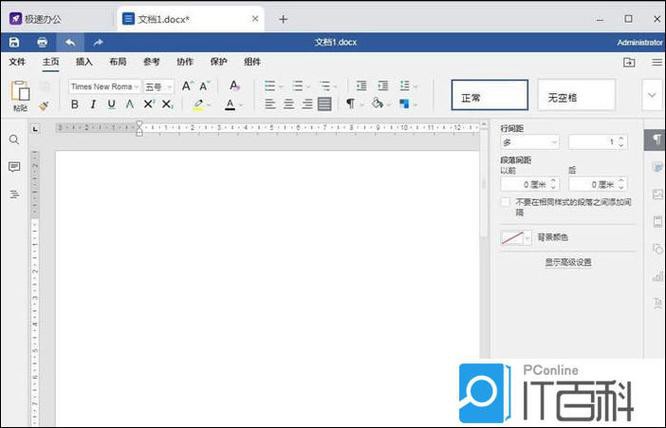
Task: Open the search magnifier in the left sidebar
Action: coord(14,140)
